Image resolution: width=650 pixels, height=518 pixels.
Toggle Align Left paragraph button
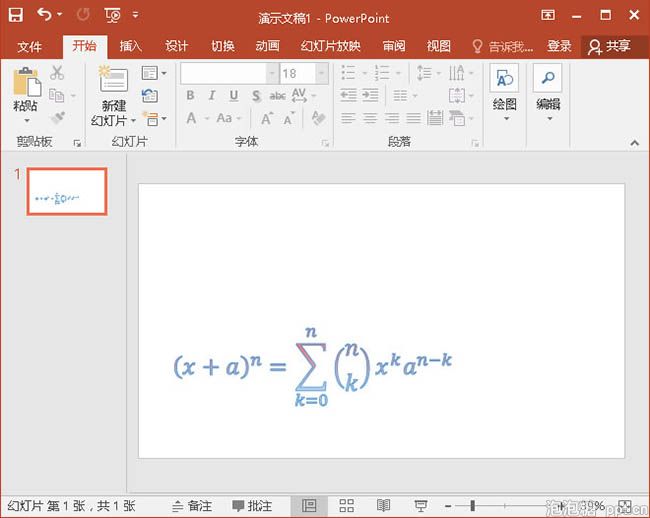[x=348, y=119]
